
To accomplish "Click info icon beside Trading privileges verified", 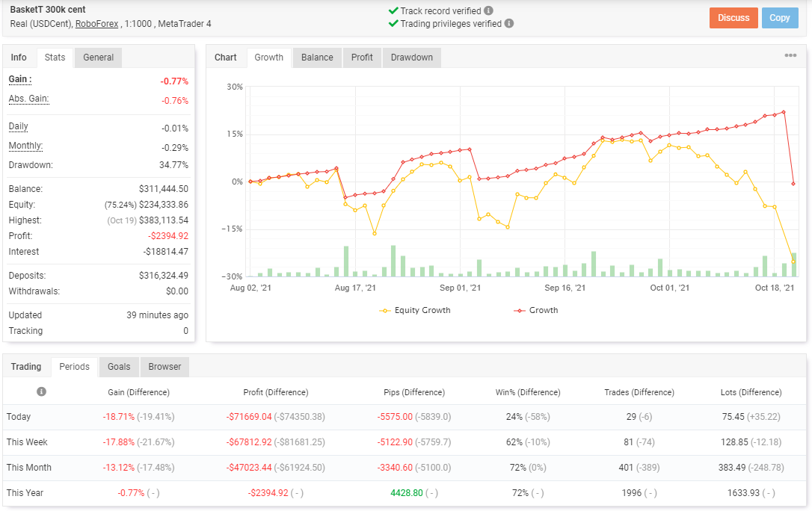I will point(509,23).
